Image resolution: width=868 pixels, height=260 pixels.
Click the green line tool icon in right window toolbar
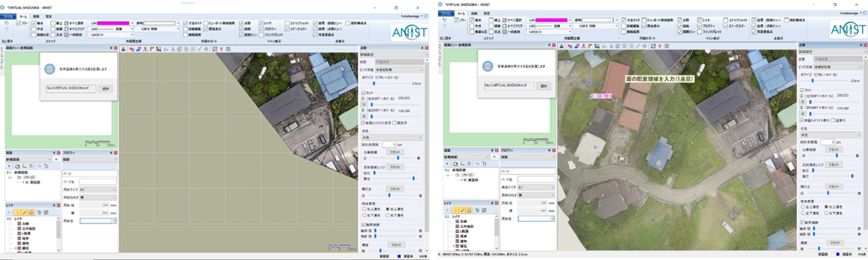[x=637, y=46]
